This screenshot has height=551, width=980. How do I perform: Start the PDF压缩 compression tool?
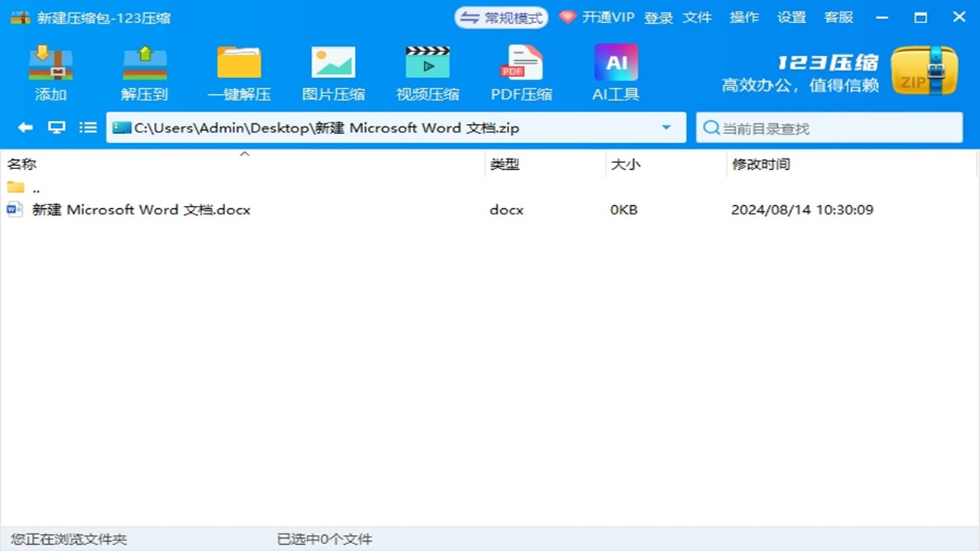521,73
